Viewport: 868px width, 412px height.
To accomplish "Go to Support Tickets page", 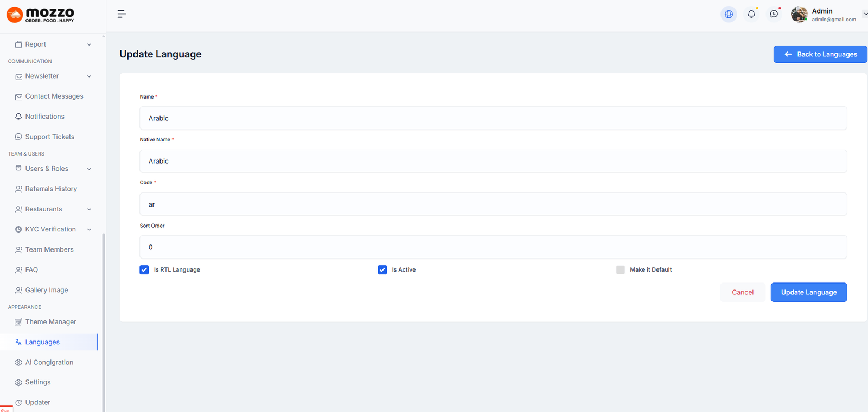I will (49, 137).
